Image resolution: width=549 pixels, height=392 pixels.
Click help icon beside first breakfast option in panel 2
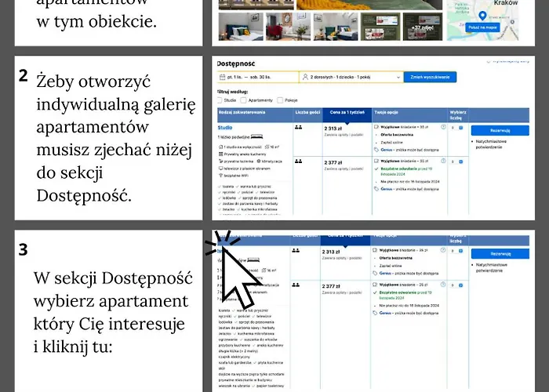(x=443, y=127)
